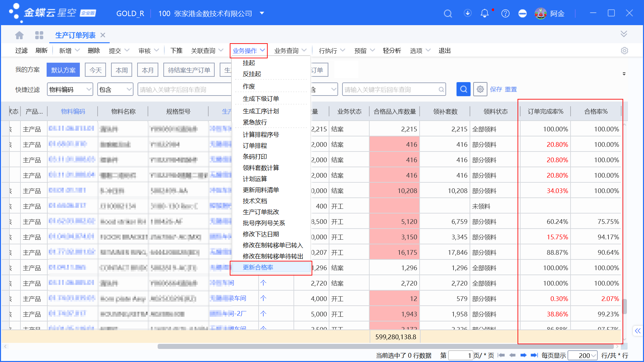Image resolution: width=644 pixels, height=362 pixels.
Task: Expand 提交 dropdown
Action: [x=127, y=50]
